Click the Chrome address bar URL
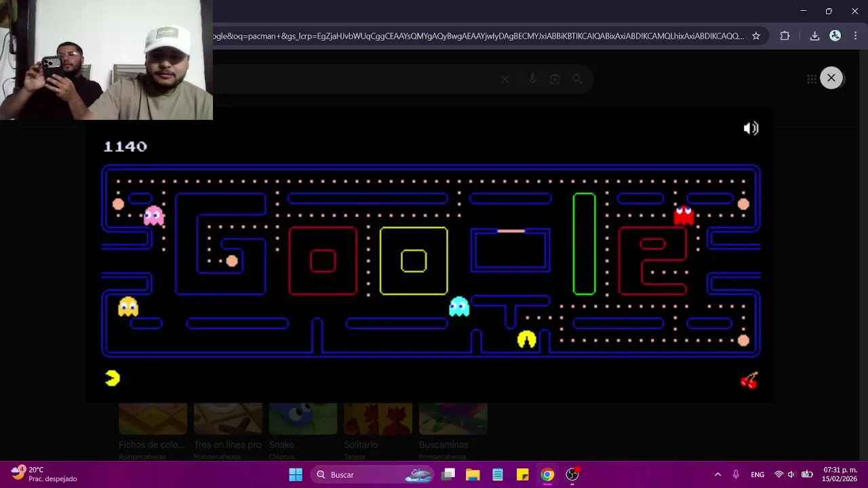The height and width of the screenshot is (488, 868). pyautogui.click(x=479, y=36)
